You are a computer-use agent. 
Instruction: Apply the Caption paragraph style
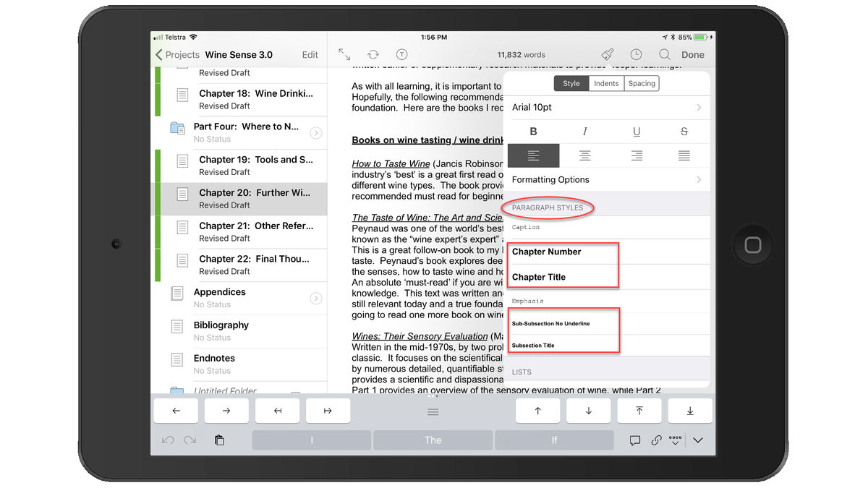point(607,227)
